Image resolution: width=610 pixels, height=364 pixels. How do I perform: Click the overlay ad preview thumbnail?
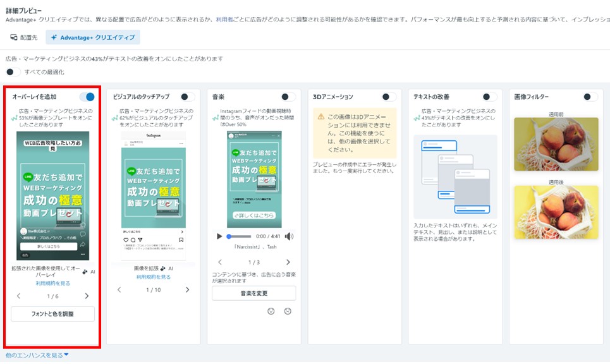(x=52, y=196)
